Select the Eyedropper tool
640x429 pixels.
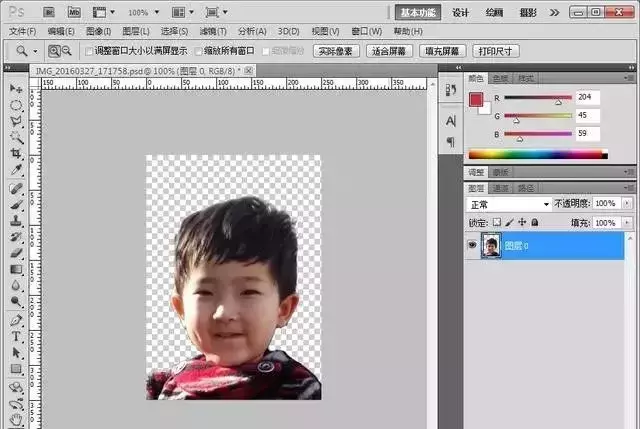coord(16,170)
